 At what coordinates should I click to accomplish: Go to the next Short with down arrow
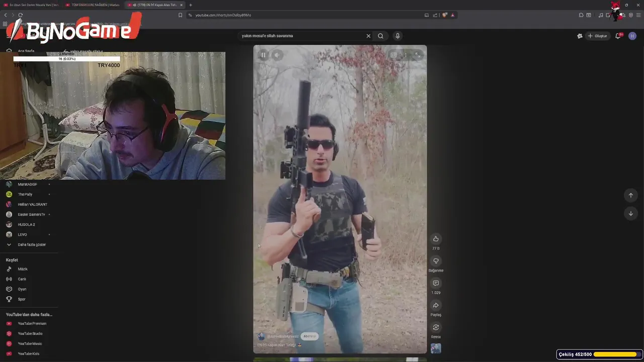click(x=631, y=213)
